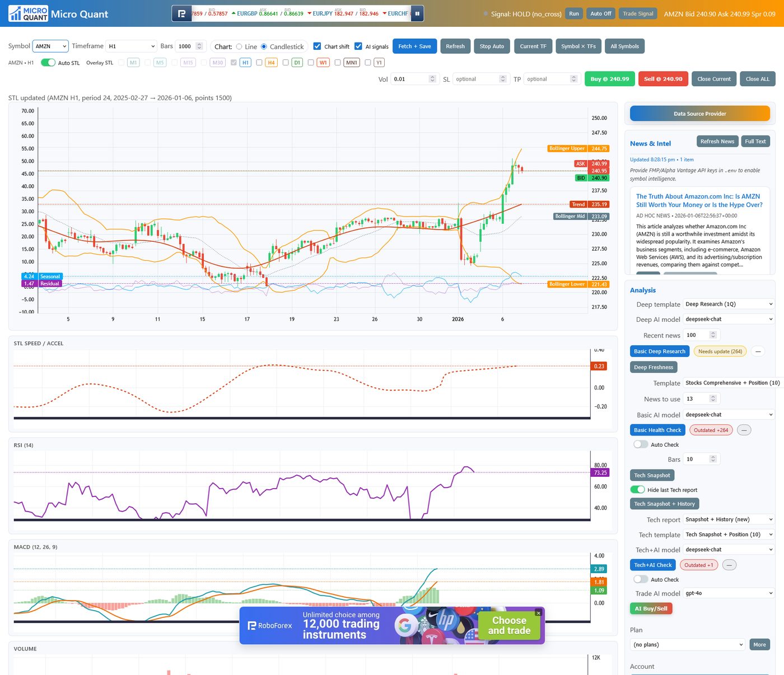
Task: Open the Deep AI model dropdown
Action: coord(729,319)
